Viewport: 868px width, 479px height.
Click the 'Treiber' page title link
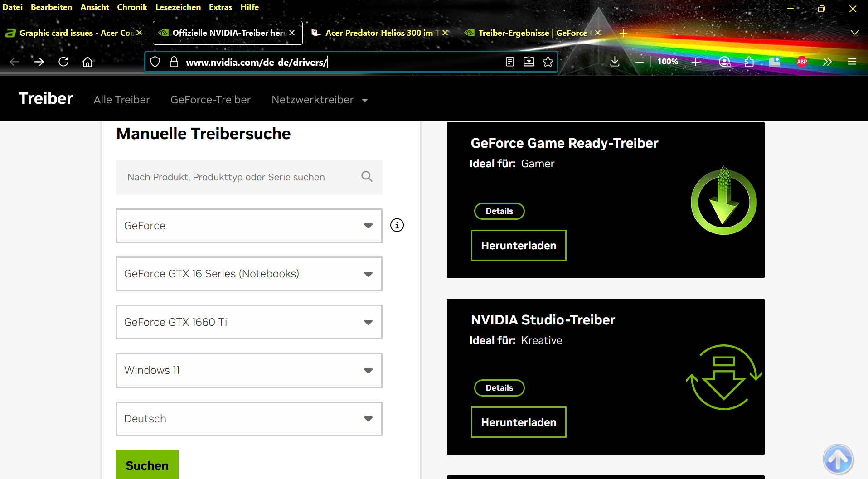point(46,98)
